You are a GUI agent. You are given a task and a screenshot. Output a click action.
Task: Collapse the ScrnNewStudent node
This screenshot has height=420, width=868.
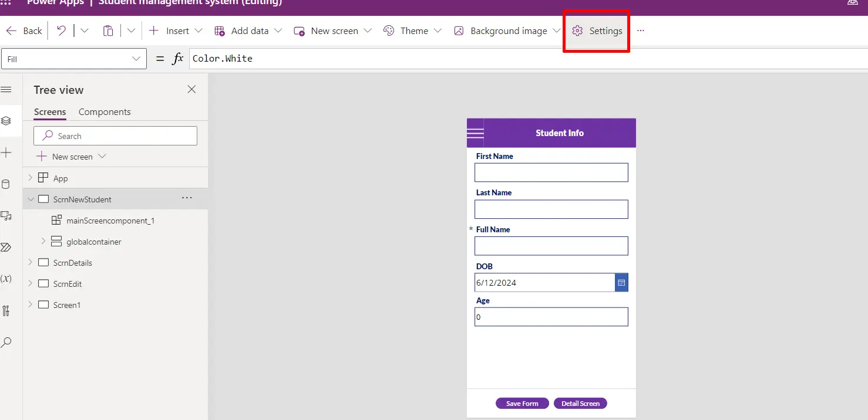point(31,199)
